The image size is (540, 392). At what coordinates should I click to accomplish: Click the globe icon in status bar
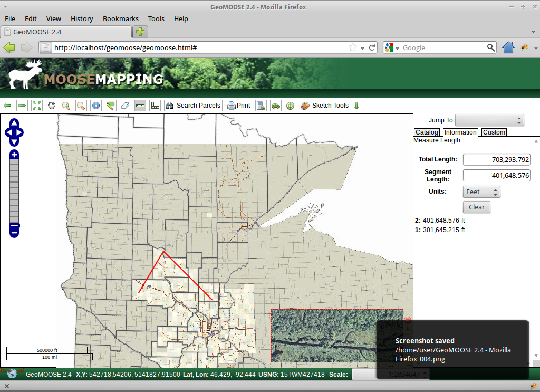click(12, 374)
